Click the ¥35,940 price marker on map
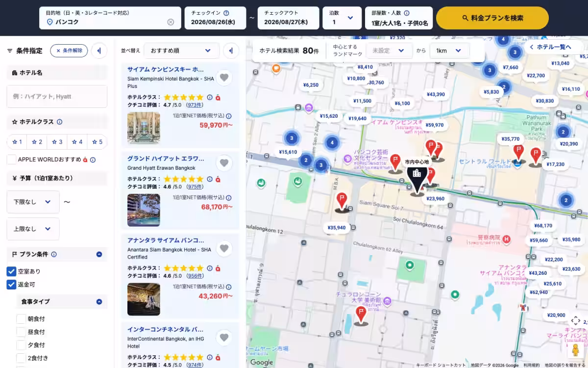The height and width of the screenshot is (368, 588). click(337, 228)
